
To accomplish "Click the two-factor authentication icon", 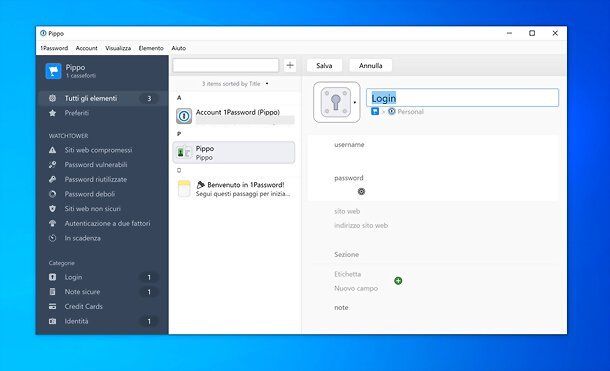I will (53, 224).
